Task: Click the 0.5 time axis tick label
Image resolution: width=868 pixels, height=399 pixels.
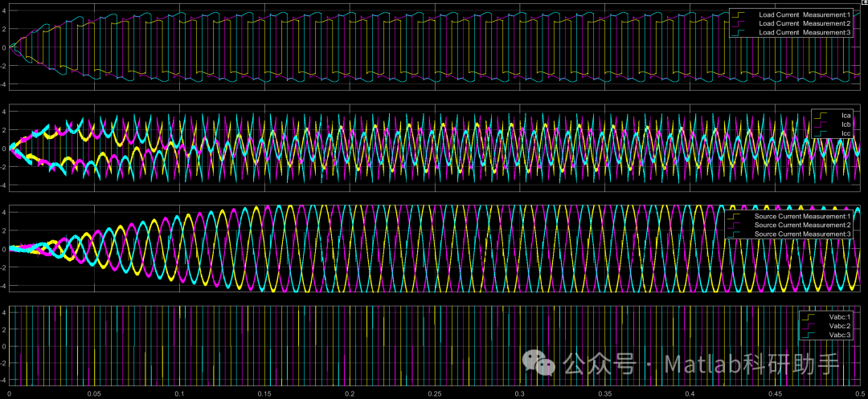Action: [860, 393]
